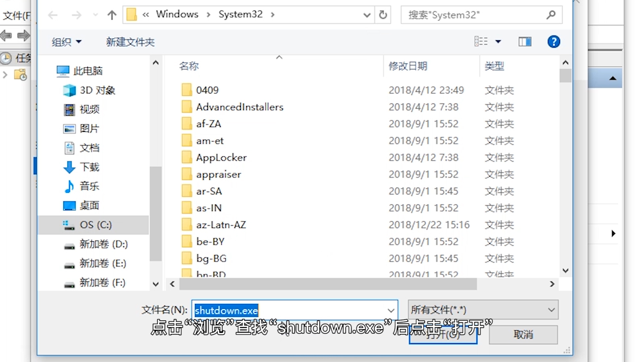Select the 0409 folder

pyautogui.click(x=207, y=90)
